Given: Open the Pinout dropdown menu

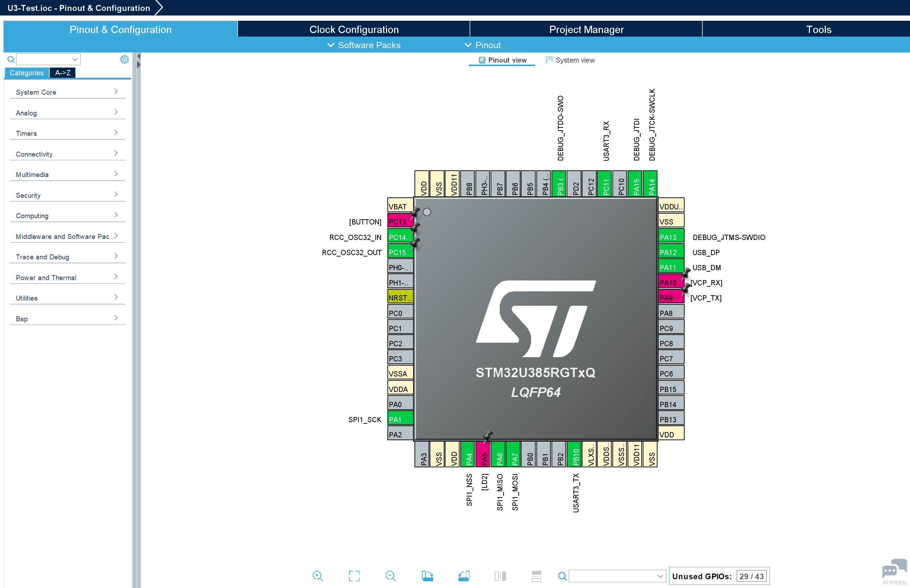Looking at the screenshot, I should tap(482, 45).
